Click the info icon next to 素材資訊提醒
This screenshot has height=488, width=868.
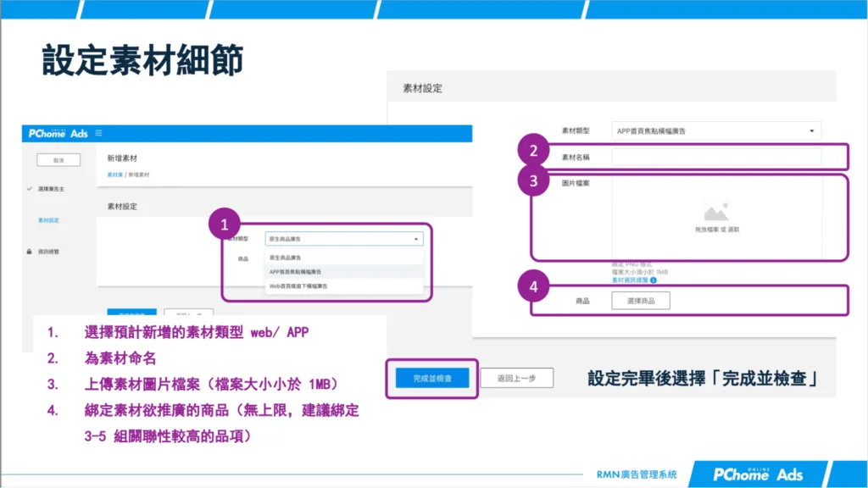coord(652,281)
